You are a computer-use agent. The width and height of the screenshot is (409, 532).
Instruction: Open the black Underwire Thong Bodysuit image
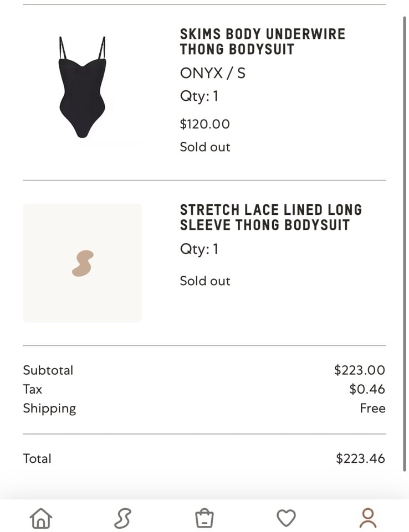pyautogui.click(x=82, y=87)
